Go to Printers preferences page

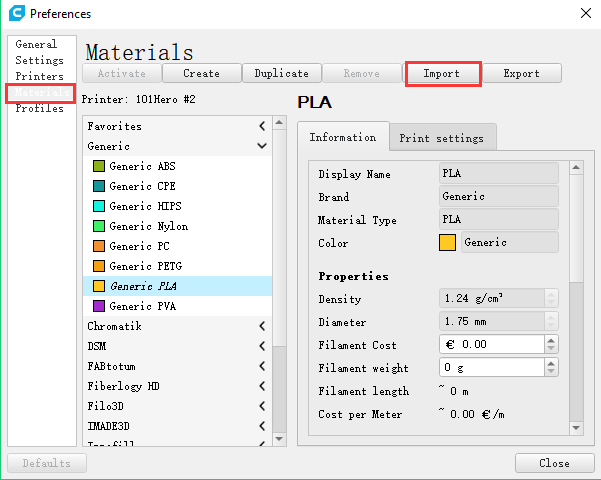(39, 76)
